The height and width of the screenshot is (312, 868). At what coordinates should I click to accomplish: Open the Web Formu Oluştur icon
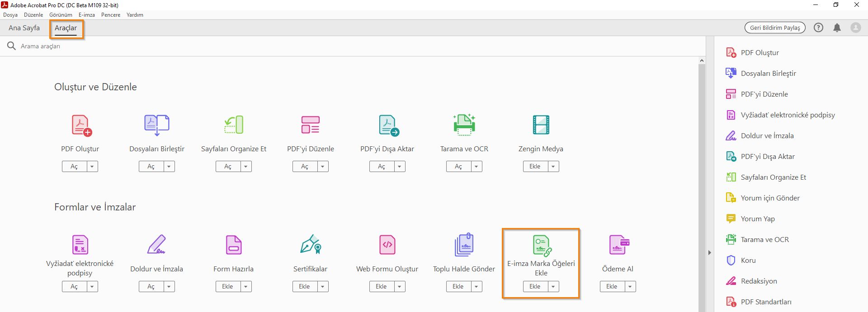click(387, 245)
